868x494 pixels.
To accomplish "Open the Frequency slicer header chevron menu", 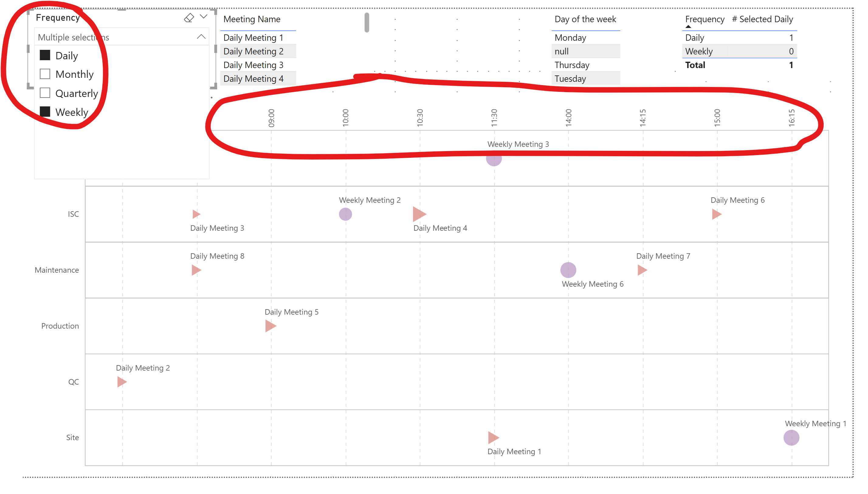I will [204, 17].
